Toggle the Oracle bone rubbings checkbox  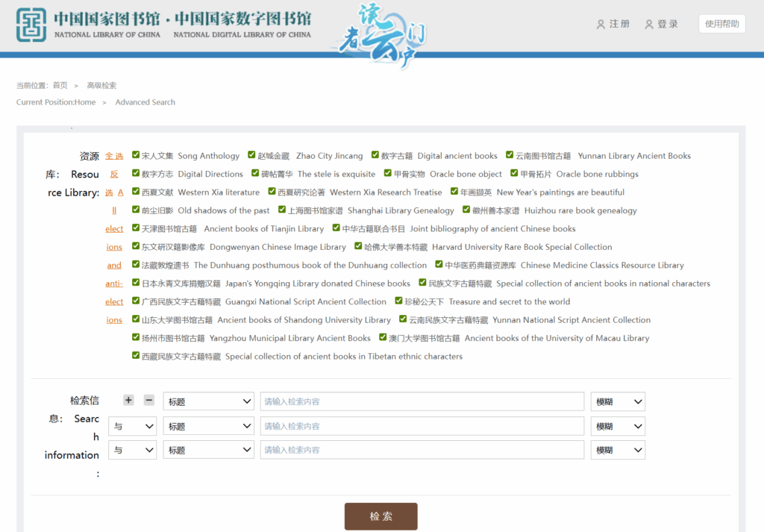click(514, 173)
